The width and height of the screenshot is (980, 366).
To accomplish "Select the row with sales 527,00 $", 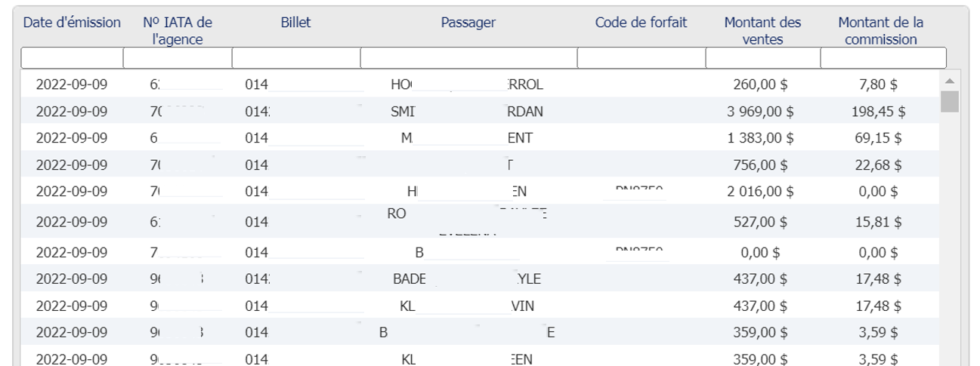I will point(481,222).
